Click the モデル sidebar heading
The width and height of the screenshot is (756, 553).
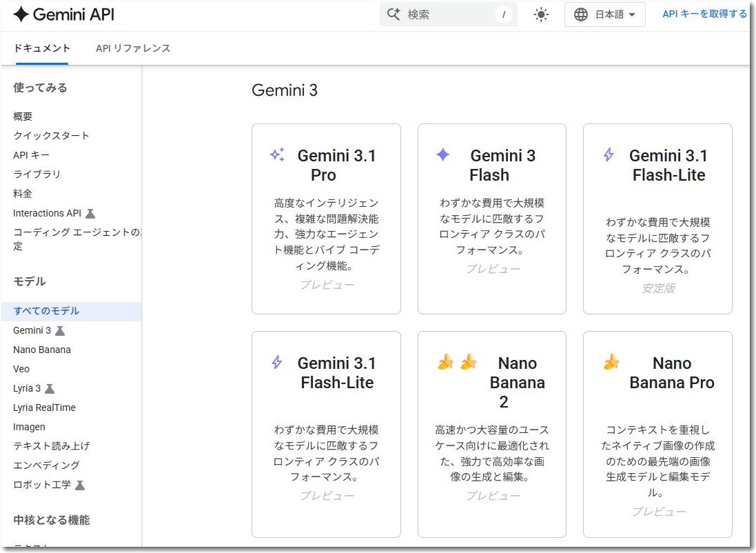(x=30, y=281)
